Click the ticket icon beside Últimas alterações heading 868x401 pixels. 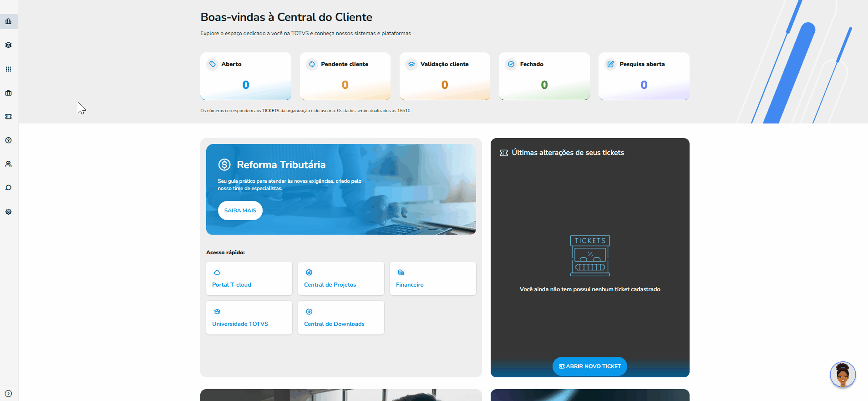(504, 153)
